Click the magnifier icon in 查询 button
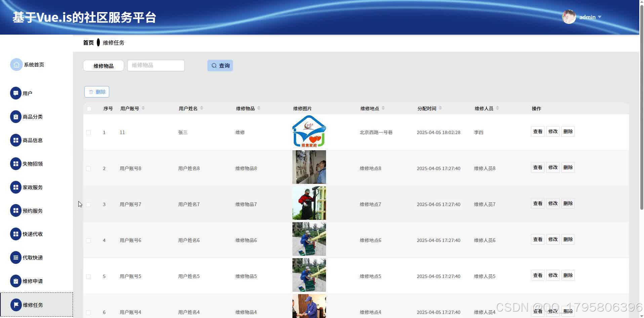 pyautogui.click(x=214, y=66)
